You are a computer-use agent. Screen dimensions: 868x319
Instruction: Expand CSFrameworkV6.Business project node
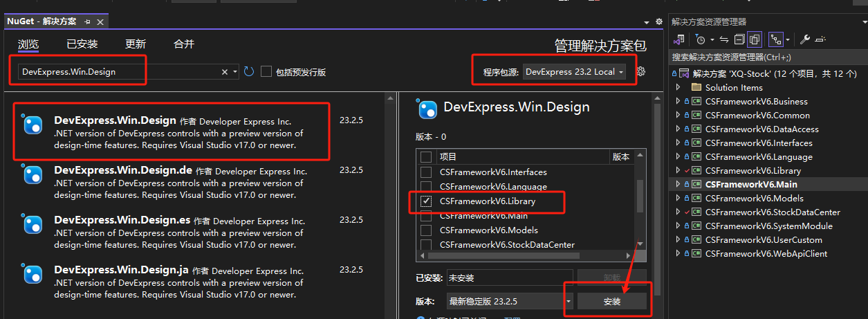coord(678,101)
